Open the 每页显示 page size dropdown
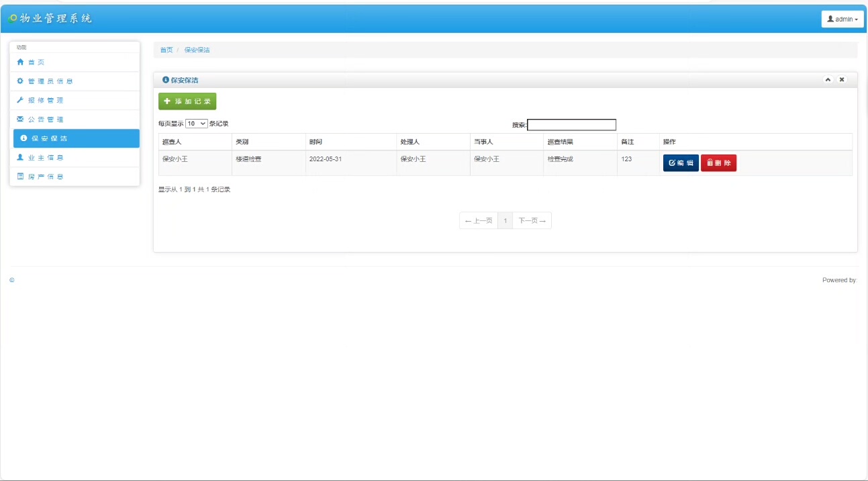 tap(197, 124)
